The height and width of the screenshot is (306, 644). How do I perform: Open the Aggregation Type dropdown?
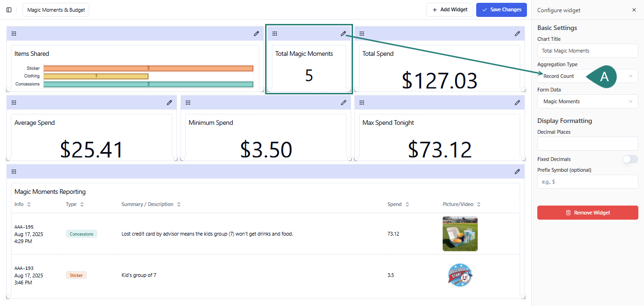coord(588,76)
